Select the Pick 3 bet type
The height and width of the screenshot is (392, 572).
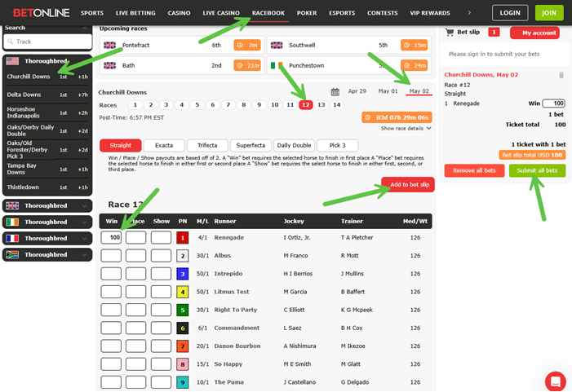pos(338,145)
